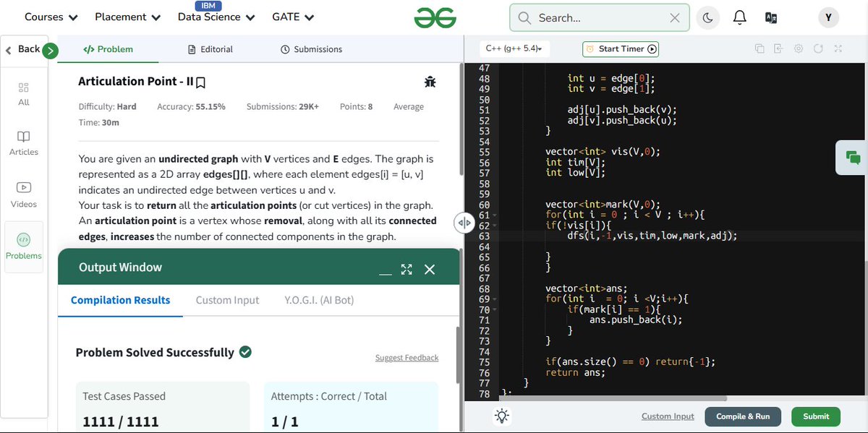Select All in the left sidebar

pos(24,93)
